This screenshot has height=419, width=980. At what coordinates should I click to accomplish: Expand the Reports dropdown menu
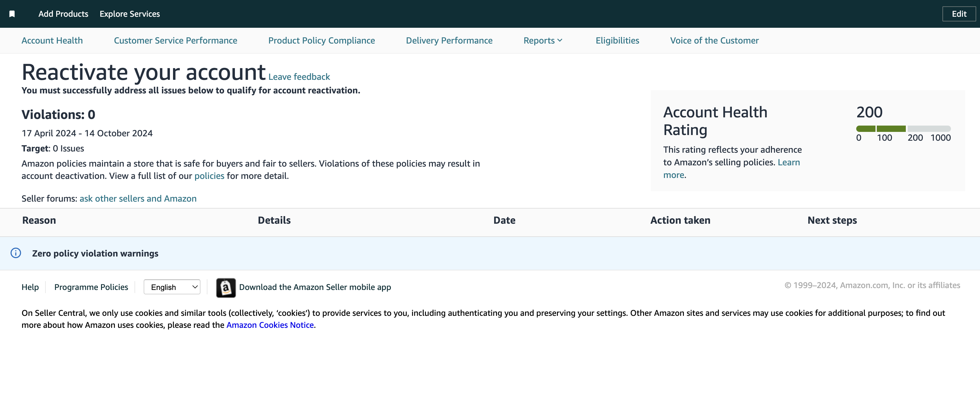[x=543, y=40]
